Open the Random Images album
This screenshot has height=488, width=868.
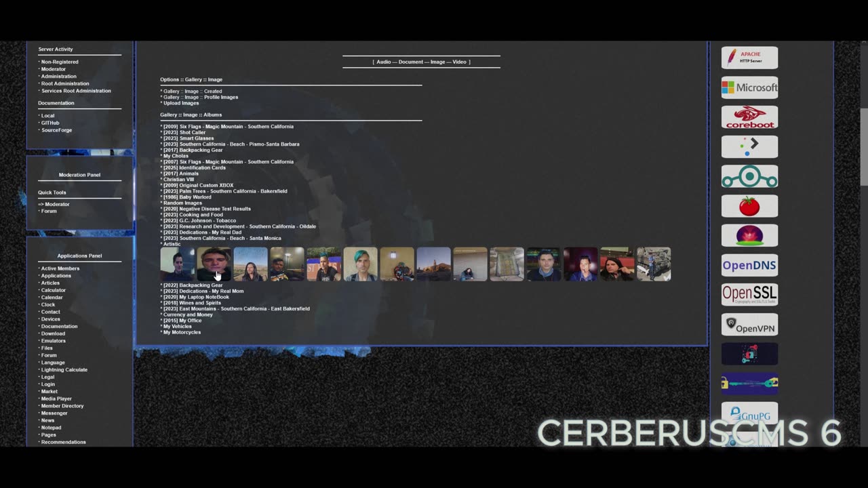point(182,203)
